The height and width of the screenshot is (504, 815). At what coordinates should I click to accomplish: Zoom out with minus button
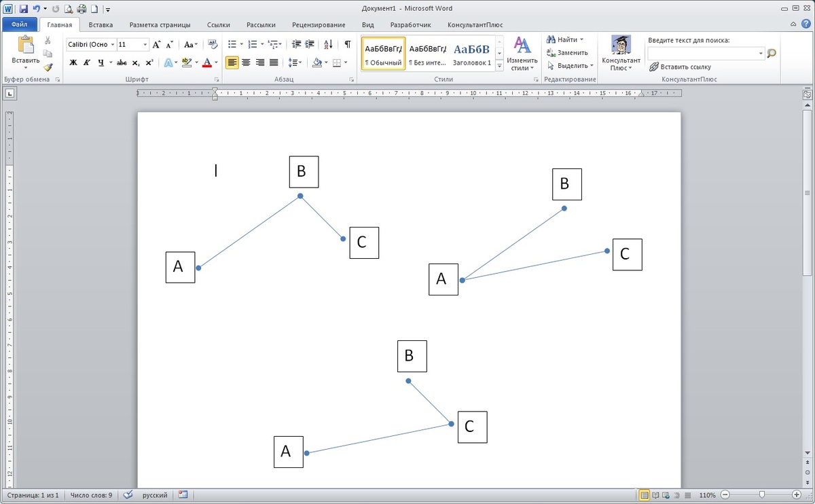click(725, 495)
